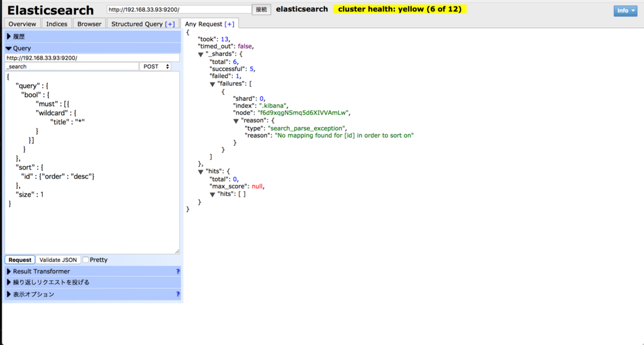Click the elasticsearch cluster name label
The image size is (644, 345).
click(302, 9)
